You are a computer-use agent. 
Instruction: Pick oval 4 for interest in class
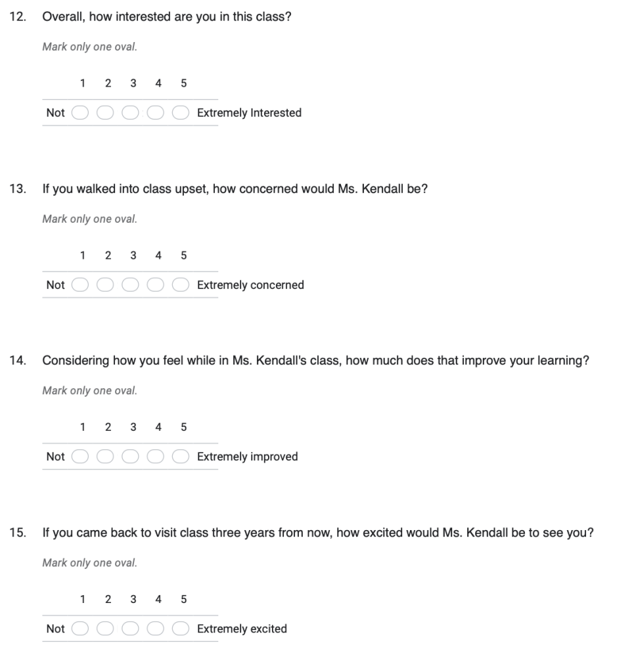pos(156,113)
